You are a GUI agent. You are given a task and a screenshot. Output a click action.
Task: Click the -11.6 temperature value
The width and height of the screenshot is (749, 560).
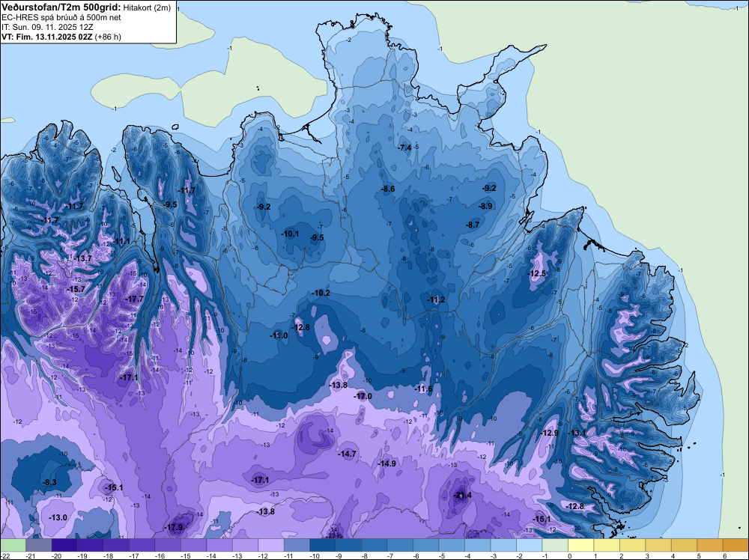pyautogui.click(x=423, y=389)
